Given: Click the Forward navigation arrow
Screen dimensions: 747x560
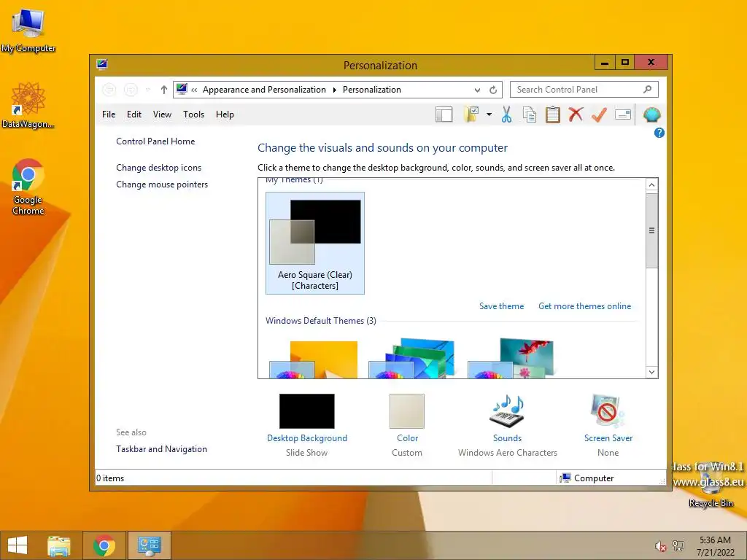Looking at the screenshot, I should [131, 90].
